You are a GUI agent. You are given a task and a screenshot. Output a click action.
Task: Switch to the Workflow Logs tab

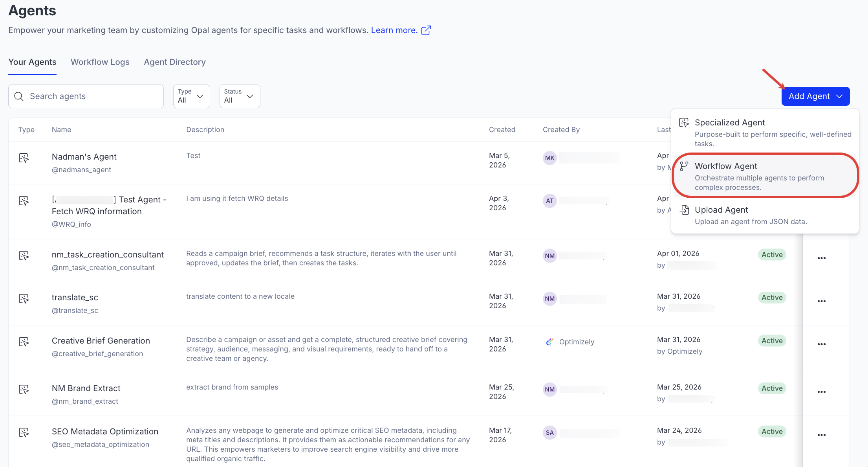pos(100,62)
